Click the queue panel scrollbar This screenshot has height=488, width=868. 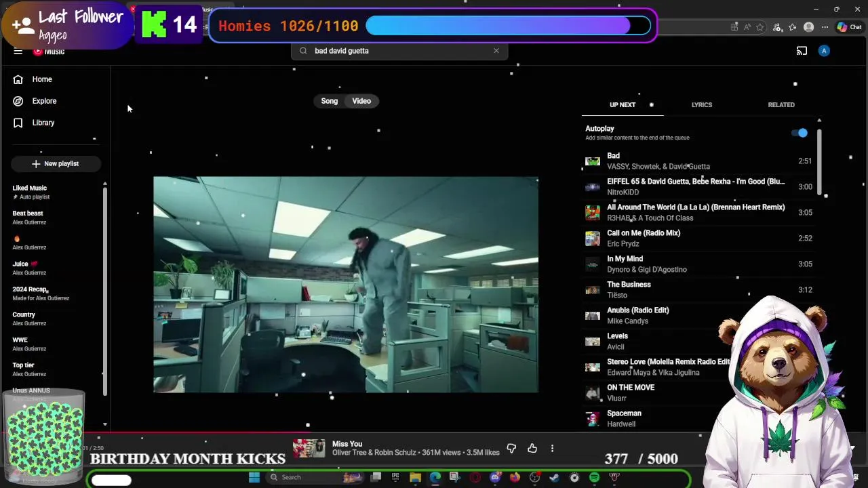tap(819, 161)
